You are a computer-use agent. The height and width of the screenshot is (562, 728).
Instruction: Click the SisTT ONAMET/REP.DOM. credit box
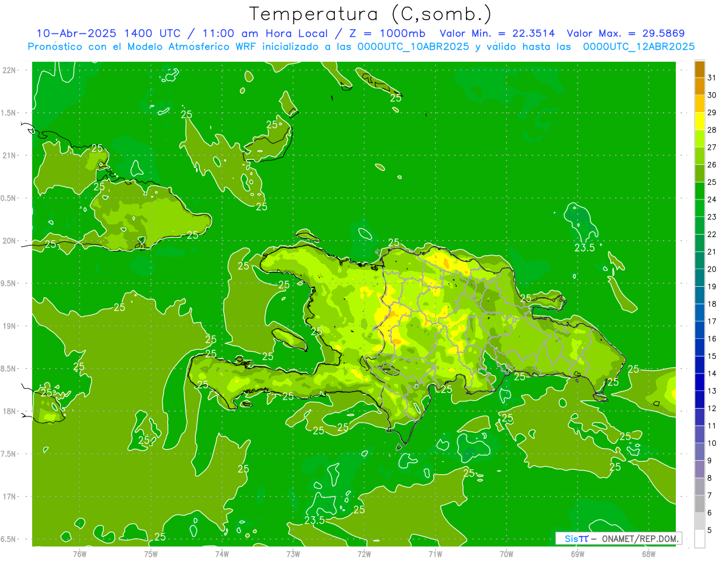[618, 538]
